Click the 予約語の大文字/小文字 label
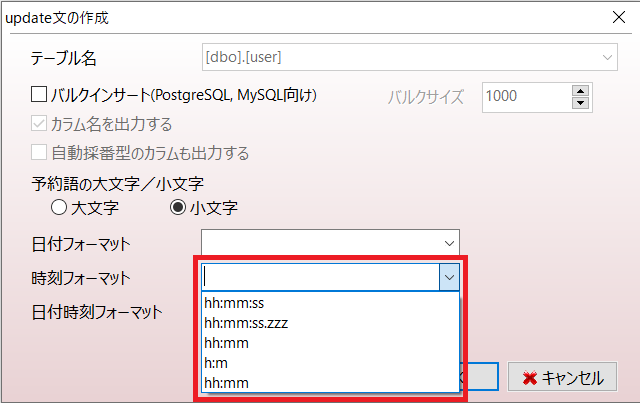 [118, 184]
